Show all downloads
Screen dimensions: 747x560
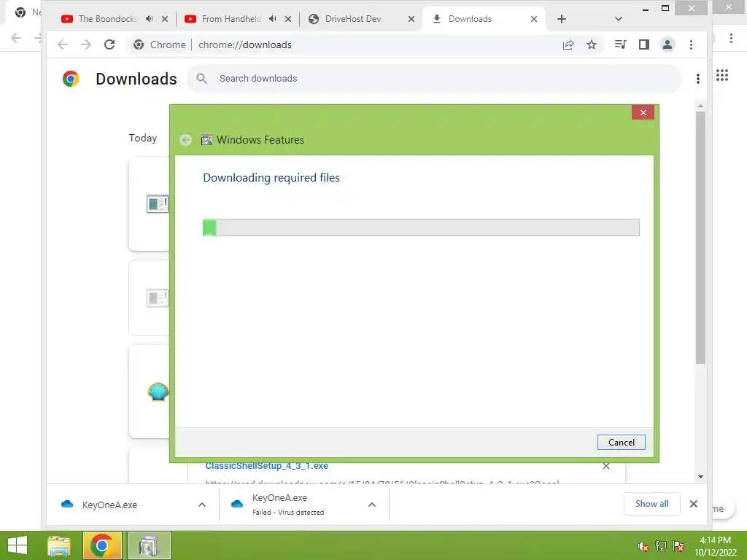click(651, 504)
